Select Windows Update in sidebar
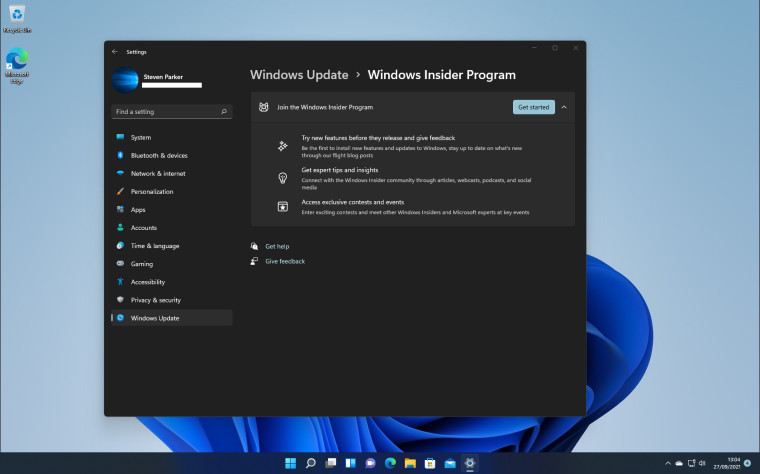760x474 pixels. 172,318
